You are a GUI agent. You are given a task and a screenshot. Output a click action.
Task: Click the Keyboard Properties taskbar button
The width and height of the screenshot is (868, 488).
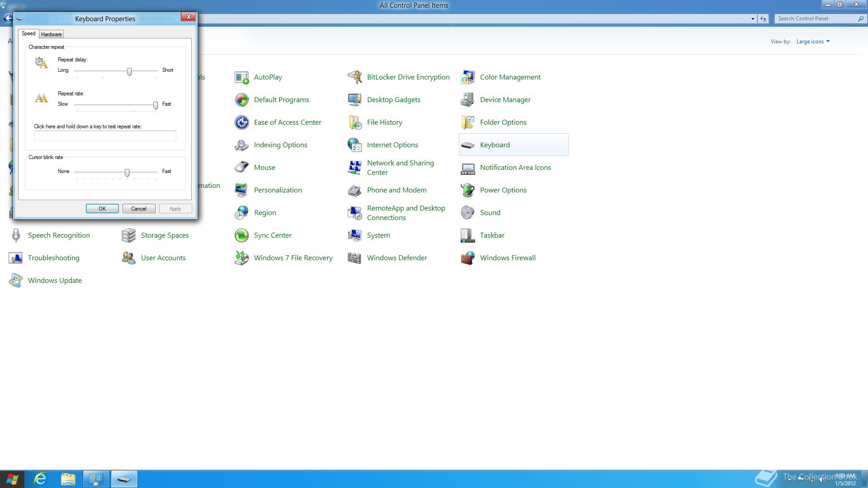[124, 479]
